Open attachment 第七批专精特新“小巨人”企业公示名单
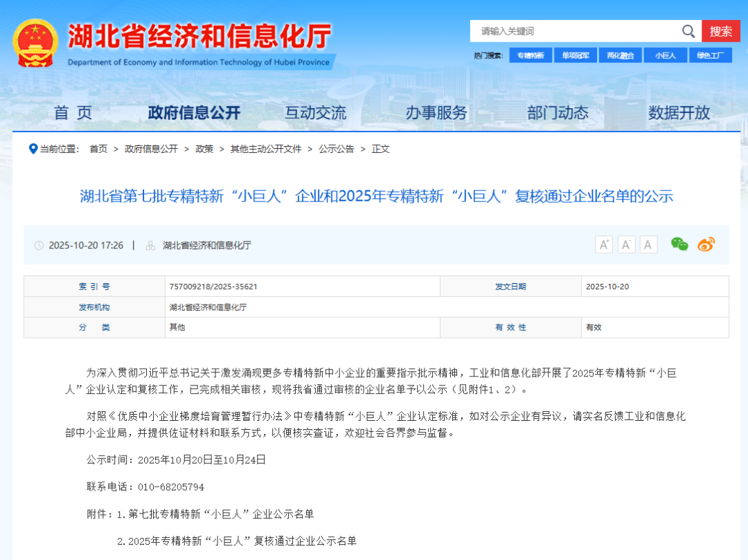Screen dimensions: 748x560 click(x=221, y=514)
